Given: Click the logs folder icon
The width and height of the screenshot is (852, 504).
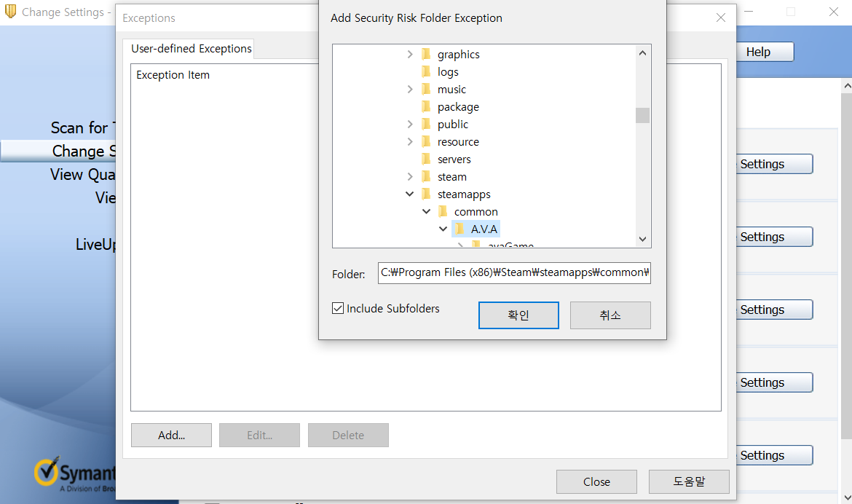Looking at the screenshot, I should coord(427,72).
